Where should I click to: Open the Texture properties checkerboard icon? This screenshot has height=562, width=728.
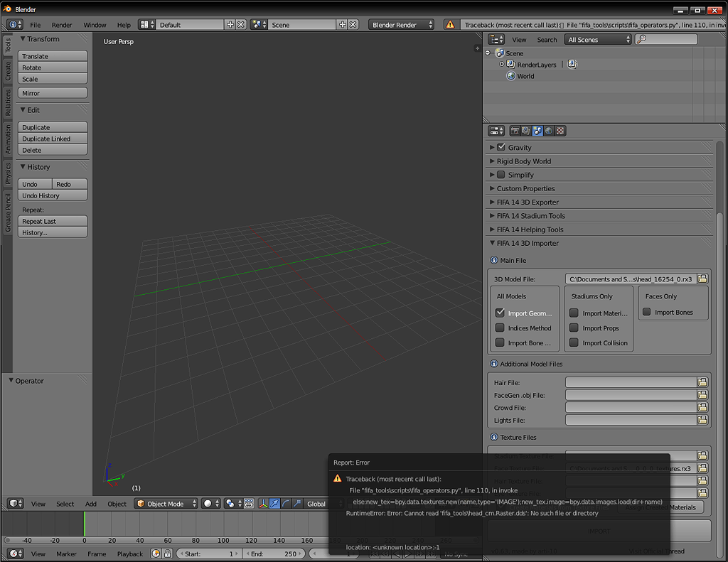(560, 131)
